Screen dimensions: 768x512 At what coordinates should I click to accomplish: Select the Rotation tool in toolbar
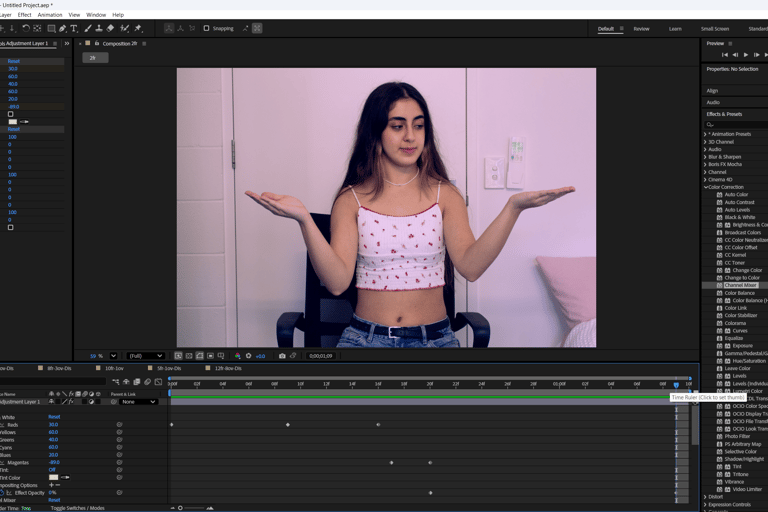26,28
